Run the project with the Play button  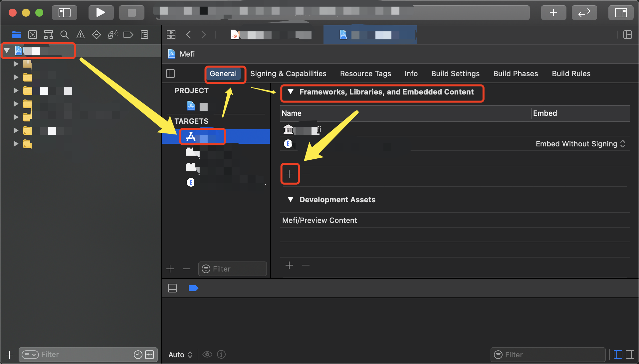[x=101, y=13]
